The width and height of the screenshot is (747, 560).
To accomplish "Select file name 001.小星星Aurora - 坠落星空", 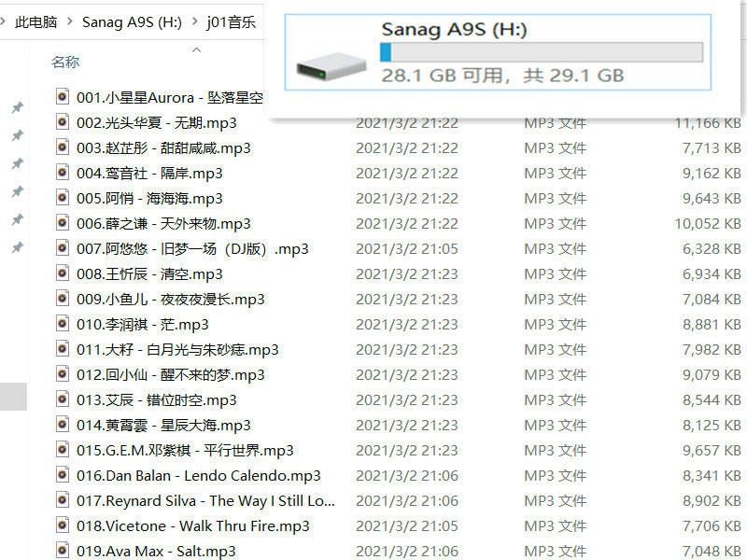I will coord(170,98).
